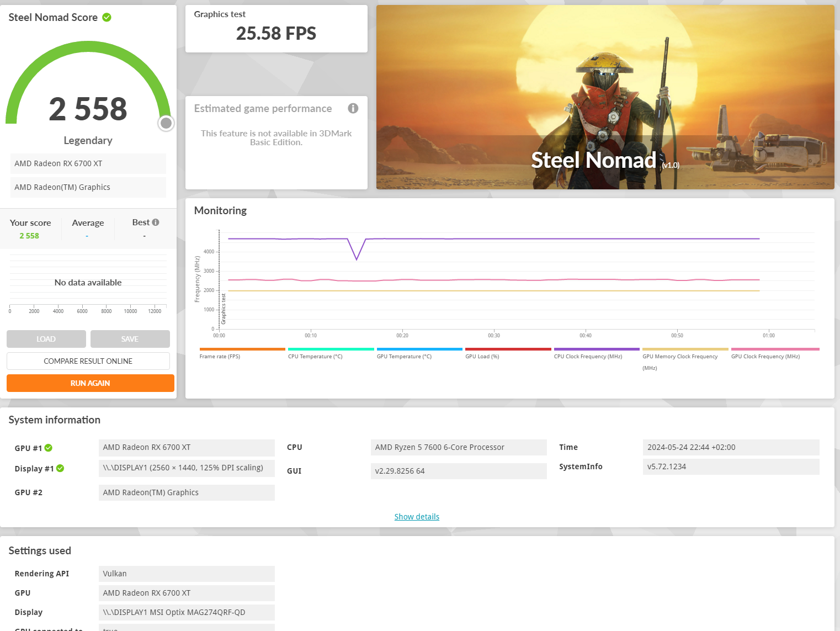Click the green check icon beside Display #1
Image resolution: width=840 pixels, height=631 pixels.
point(60,468)
